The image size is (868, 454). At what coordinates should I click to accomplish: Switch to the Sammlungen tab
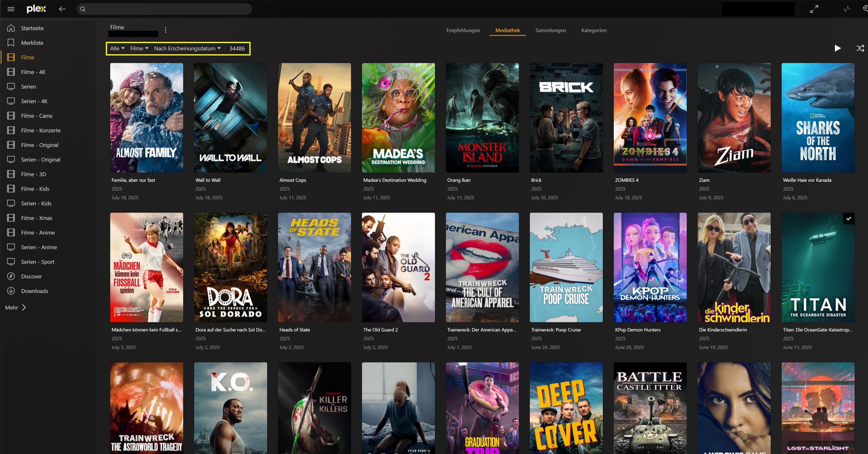coord(550,30)
